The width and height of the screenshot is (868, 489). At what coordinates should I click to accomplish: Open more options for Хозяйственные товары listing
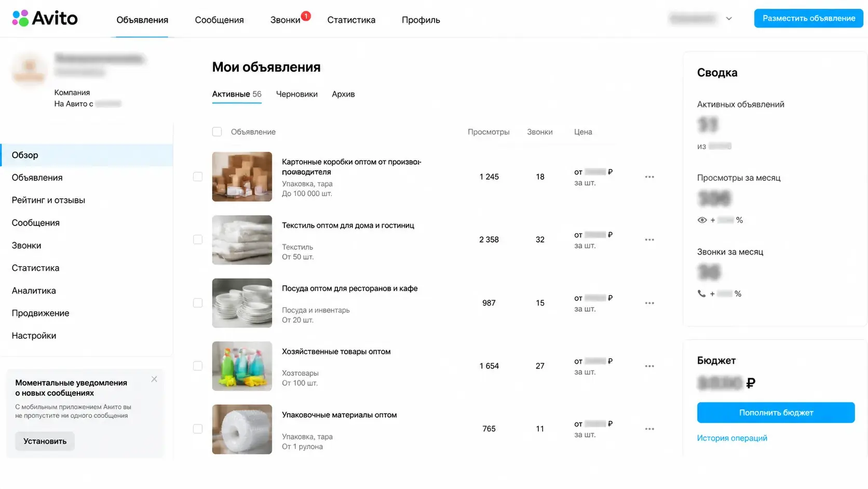tap(649, 366)
